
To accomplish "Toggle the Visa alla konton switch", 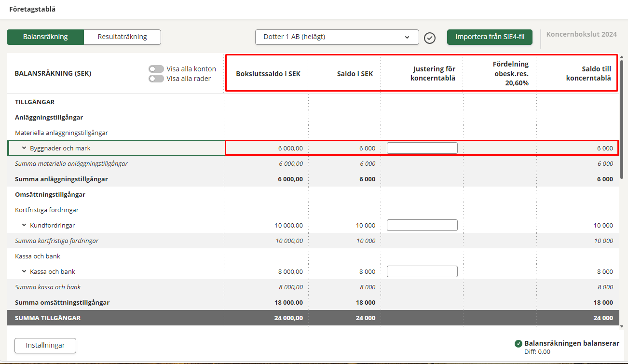I will coord(156,69).
